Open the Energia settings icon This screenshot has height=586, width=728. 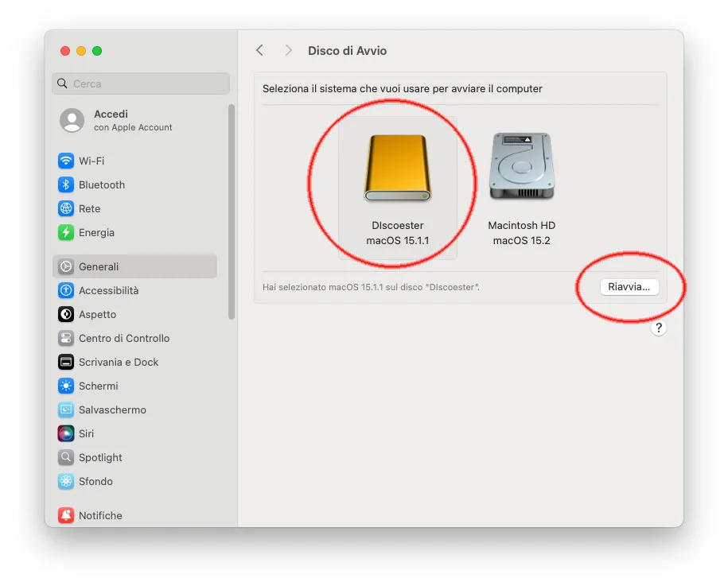[65, 232]
